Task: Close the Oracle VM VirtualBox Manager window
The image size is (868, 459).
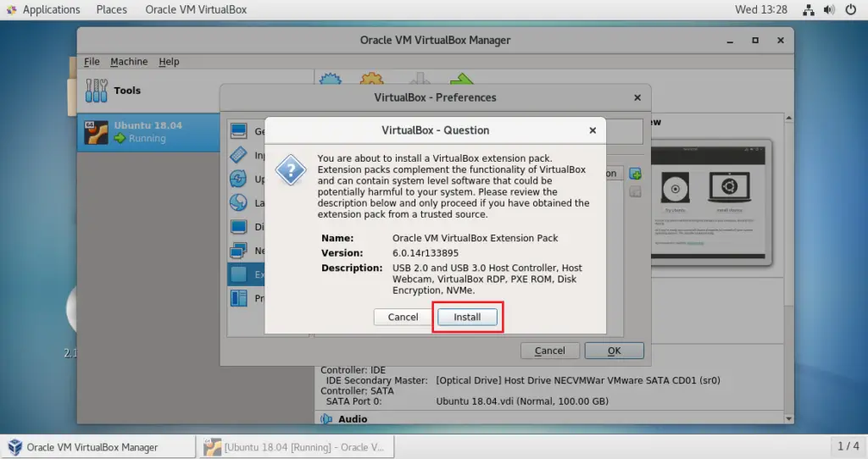Action: [781, 41]
